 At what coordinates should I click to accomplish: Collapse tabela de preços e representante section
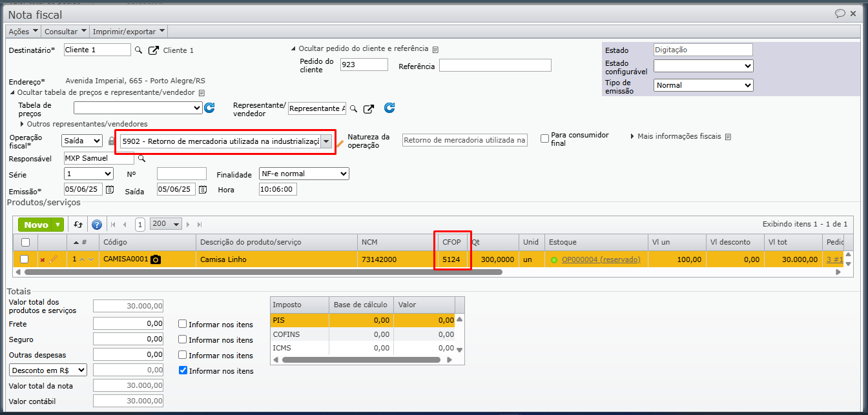pyautogui.click(x=102, y=92)
